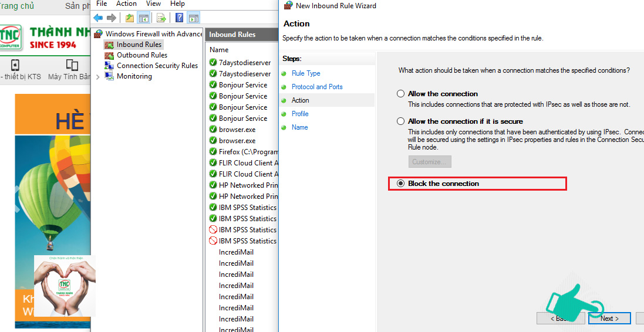This screenshot has height=332, width=644.
Task: Select Inbound Rules in the console tree
Action: tap(139, 45)
